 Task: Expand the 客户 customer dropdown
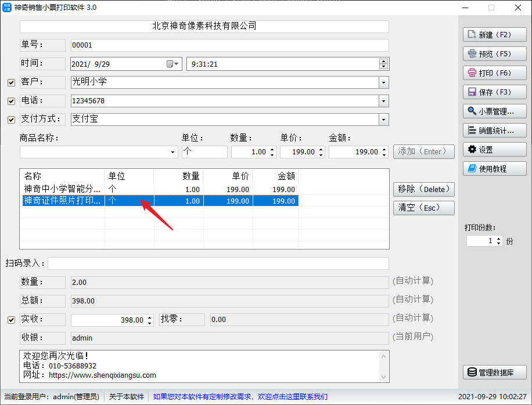pyautogui.click(x=383, y=82)
